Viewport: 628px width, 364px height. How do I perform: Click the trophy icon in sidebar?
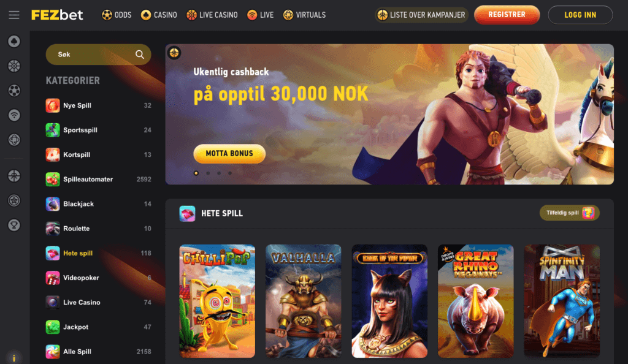(14, 225)
